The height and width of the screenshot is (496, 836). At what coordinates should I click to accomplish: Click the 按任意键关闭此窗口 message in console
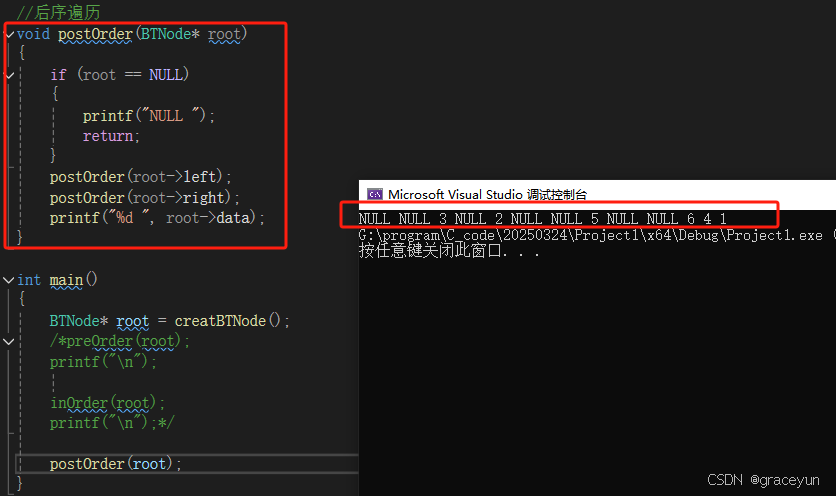click(x=449, y=250)
